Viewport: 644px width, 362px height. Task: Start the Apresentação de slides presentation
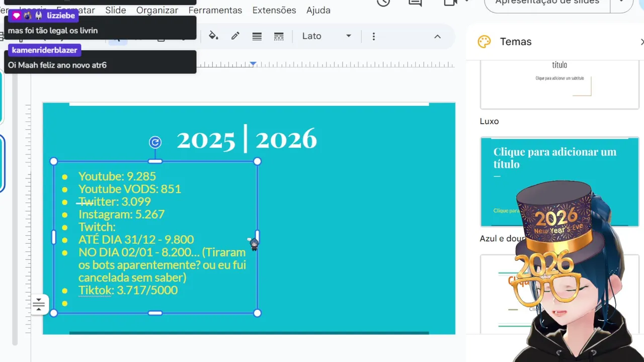coord(547,4)
